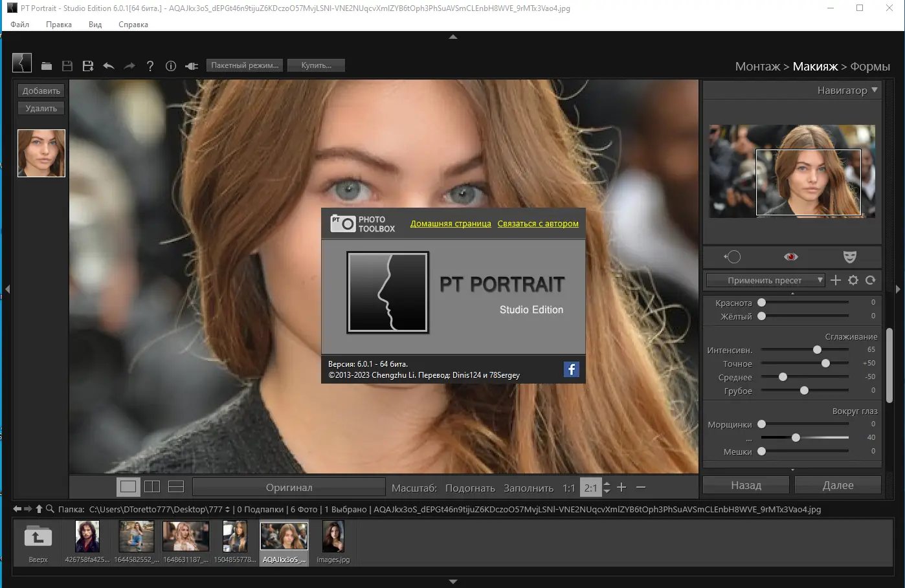
Task: Undo with the left arrow icon
Action: (x=109, y=66)
